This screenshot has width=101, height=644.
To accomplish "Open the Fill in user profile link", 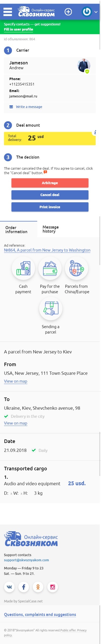I will click(x=19, y=29).
